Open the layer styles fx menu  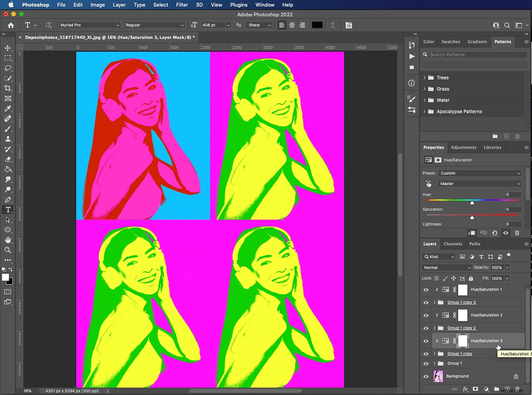coord(465,389)
